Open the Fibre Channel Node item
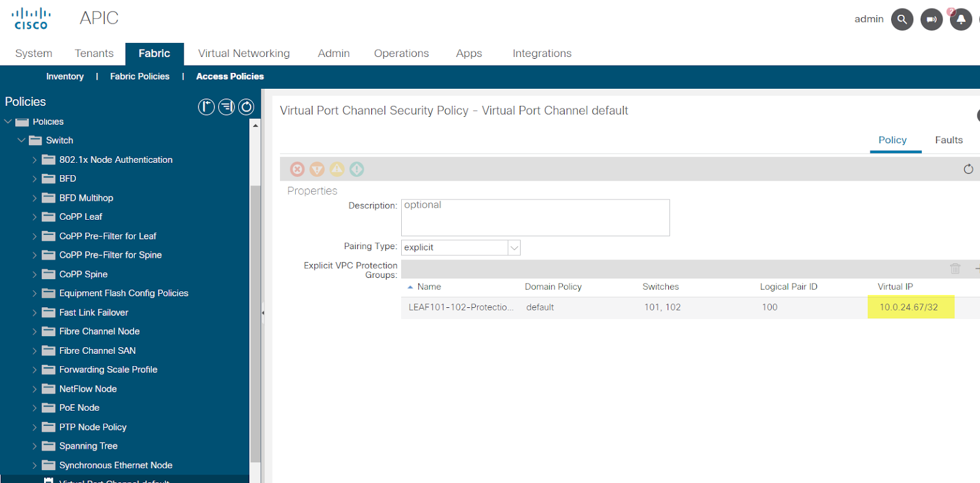The height and width of the screenshot is (483, 980). pyautogui.click(x=99, y=331)
